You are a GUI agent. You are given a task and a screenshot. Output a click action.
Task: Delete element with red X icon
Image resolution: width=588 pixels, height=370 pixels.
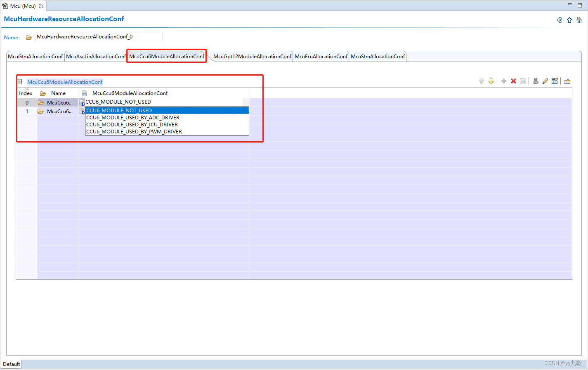click(513, 81)
